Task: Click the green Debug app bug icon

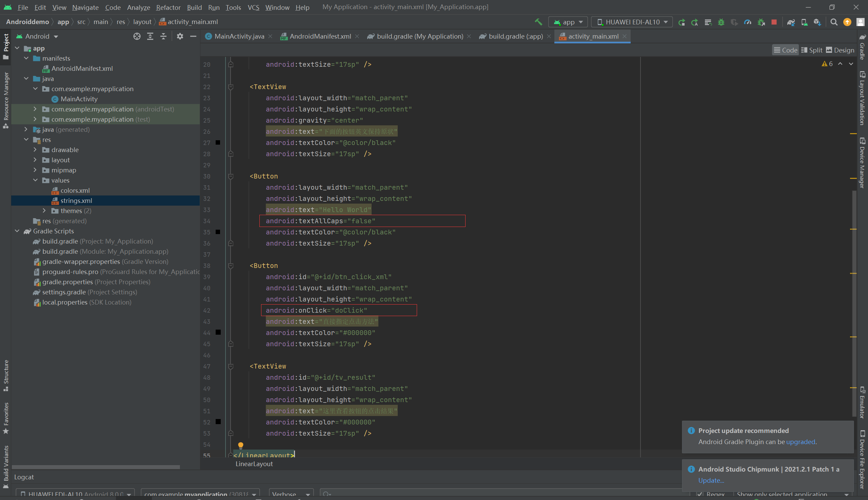Action: 721,22
